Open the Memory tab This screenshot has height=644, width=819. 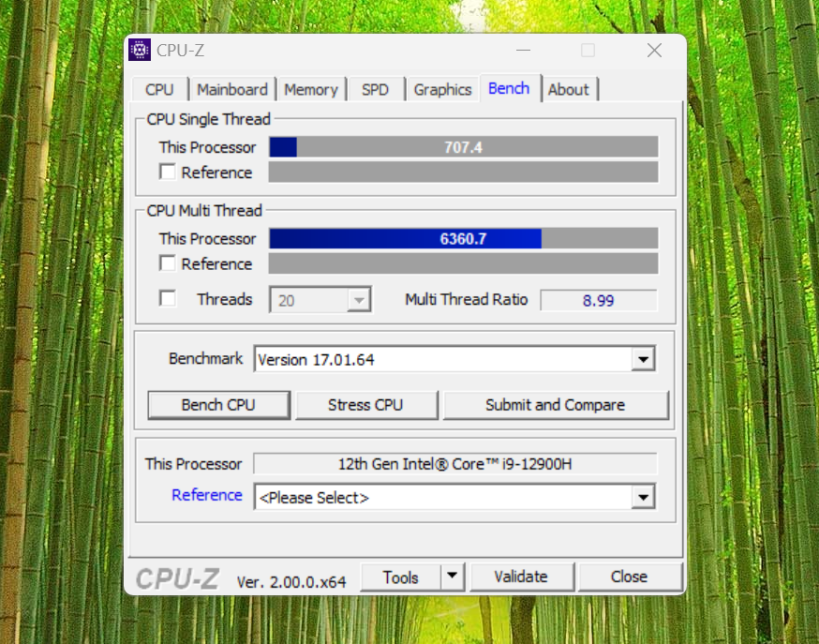311,89
